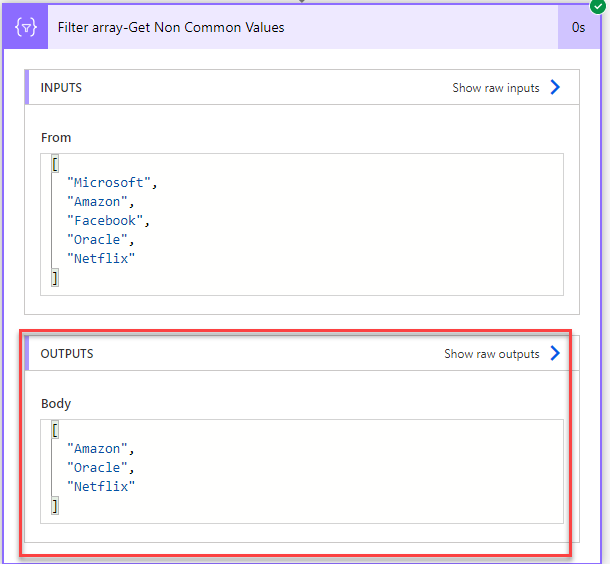This screenshot has height=564, width=610.
Task: Select "Oracle" in the Body output
Action: (x=97, y=468)
